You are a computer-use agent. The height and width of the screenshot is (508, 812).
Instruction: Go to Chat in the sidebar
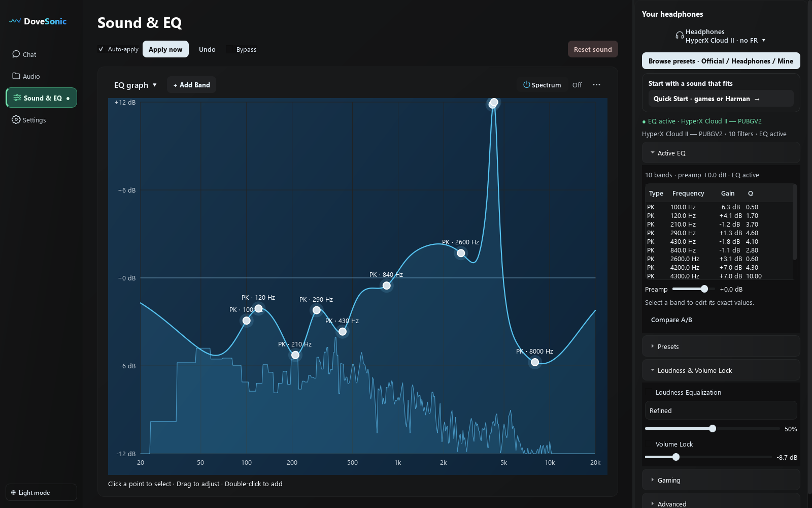tap(41, 54)
